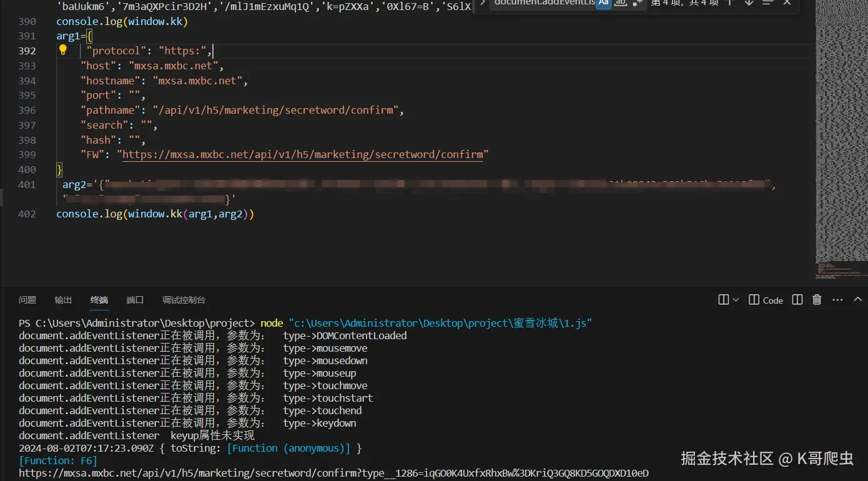Viewport: 868px width, 481px height.
Task: Click the confirm?type__1286 URL in terminal output
Action: pyautogui.click(x=333, y=473)
